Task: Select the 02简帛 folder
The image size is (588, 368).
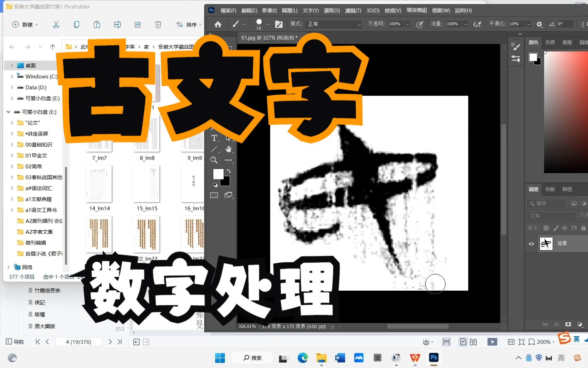Action: (34, 166)
